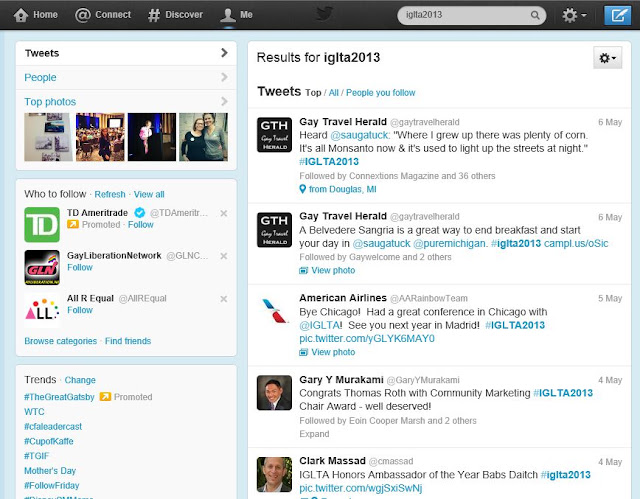Open the campl.us/oSic link

[x=576, y=244]
